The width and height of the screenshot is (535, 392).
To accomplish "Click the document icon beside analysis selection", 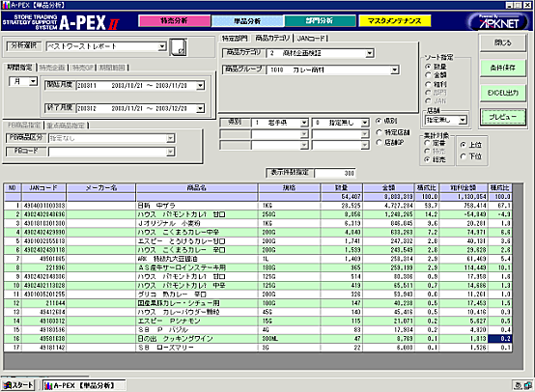I will [x=178, y=47].
